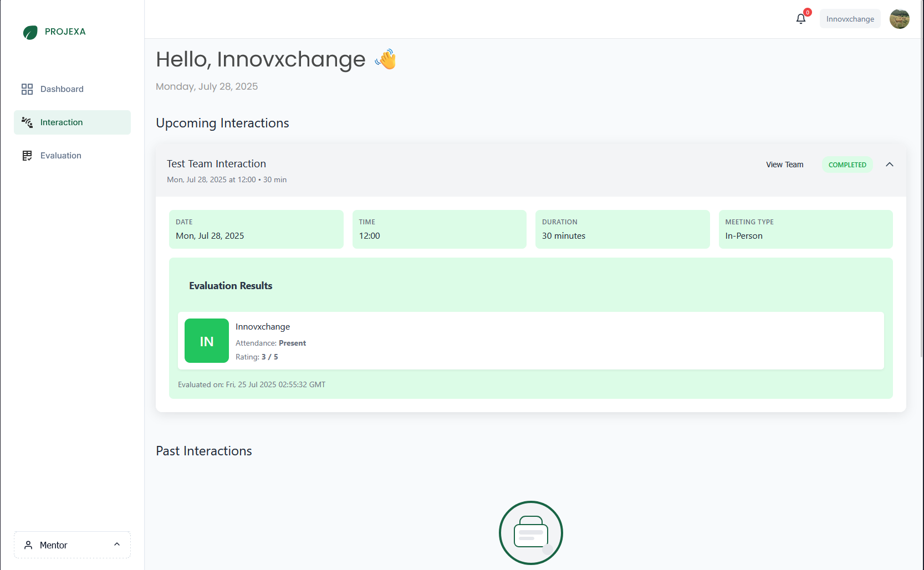Click the waving hand emoji in greeting

(x=386, y=59)
